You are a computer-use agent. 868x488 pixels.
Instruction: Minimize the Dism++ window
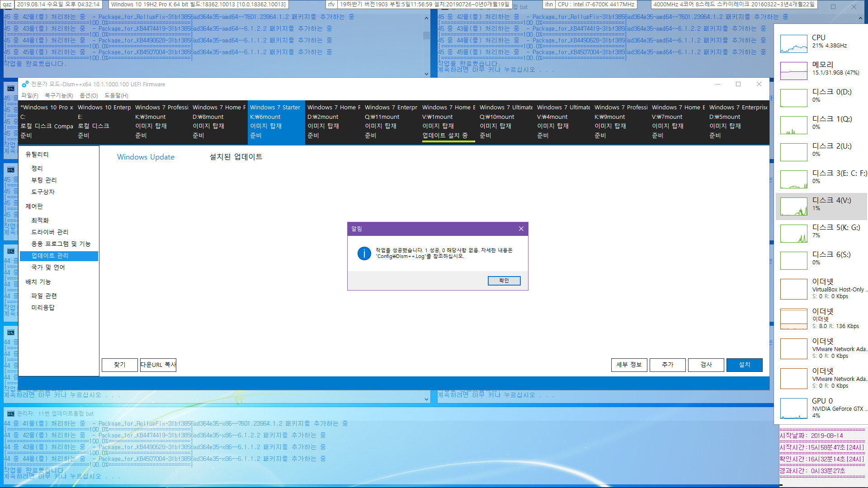(x=717, y=84)
